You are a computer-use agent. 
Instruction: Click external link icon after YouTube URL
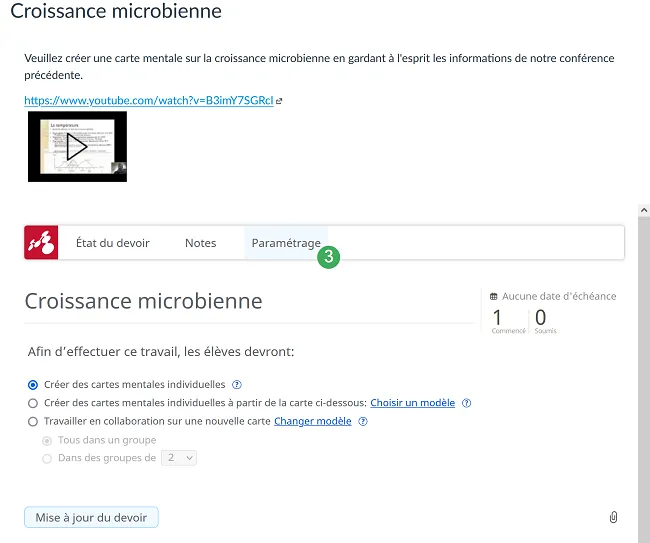[279, 101]
